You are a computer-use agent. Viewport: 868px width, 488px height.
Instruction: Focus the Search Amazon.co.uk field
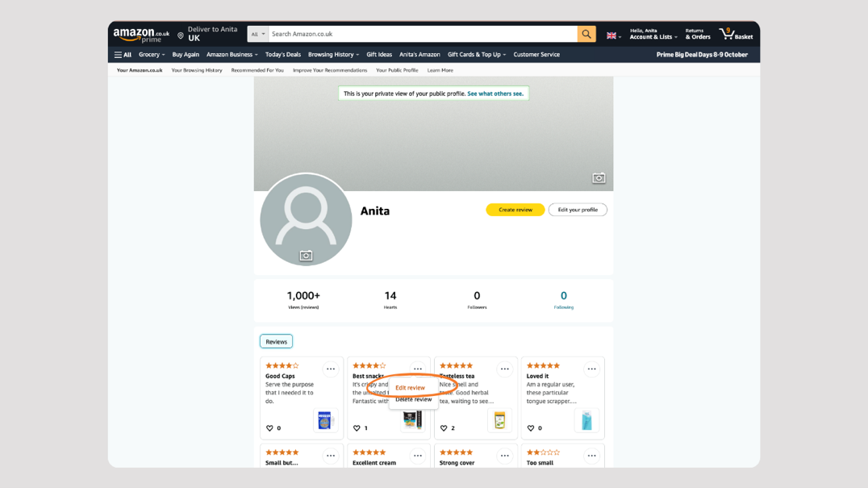point(423,34)
